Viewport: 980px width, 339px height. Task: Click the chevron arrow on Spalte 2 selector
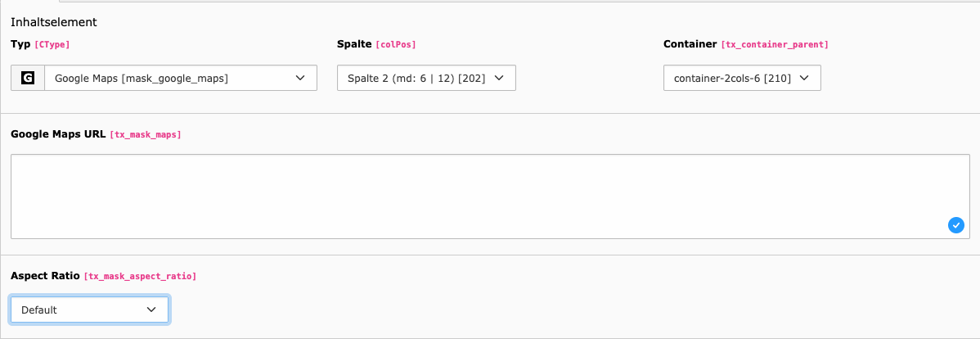499,79
